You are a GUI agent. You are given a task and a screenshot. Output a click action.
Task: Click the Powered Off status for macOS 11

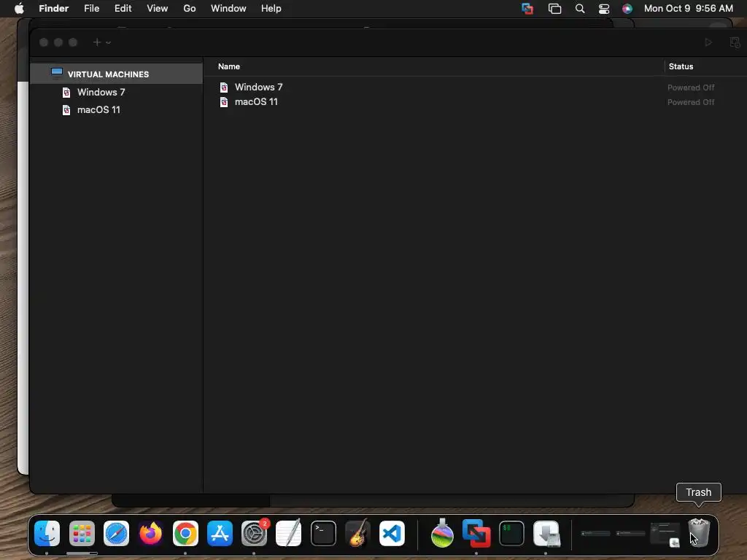pos(691,102)
